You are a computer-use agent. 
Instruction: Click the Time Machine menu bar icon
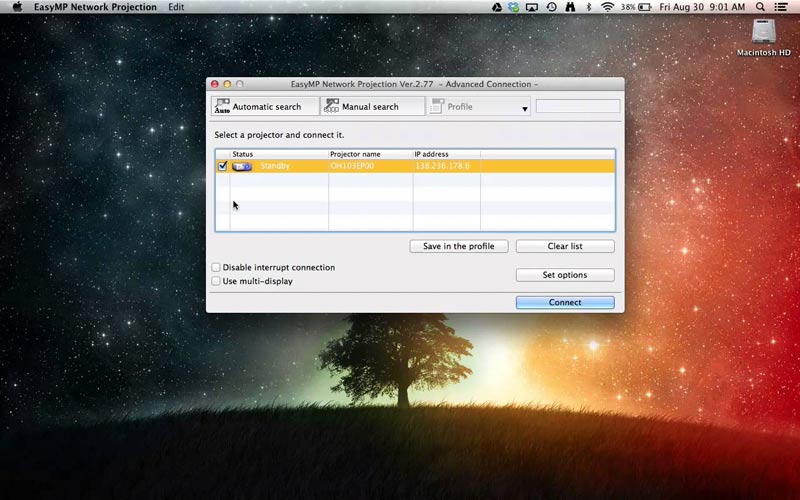point(552,7)
